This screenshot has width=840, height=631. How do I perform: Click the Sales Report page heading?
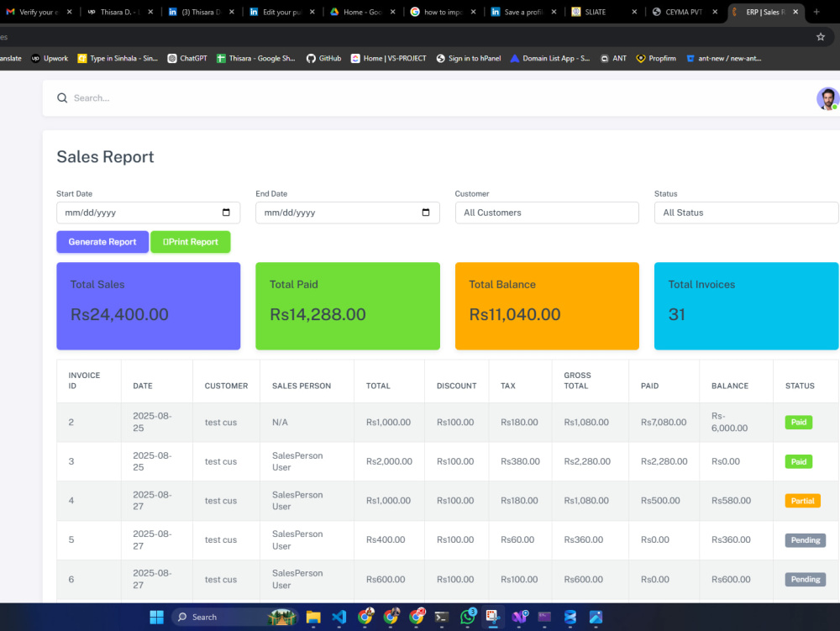point(105,156)
